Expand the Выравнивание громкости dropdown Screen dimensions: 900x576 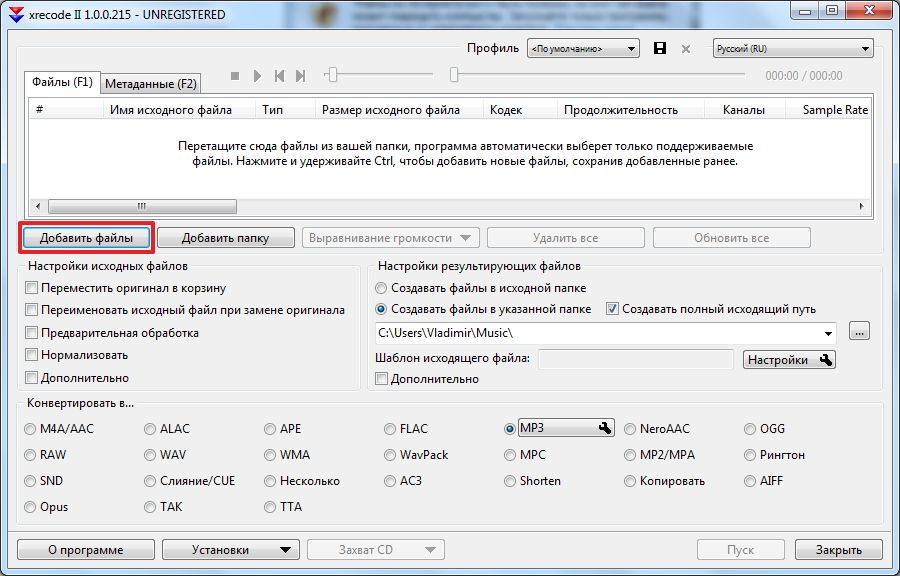(391, 238)
